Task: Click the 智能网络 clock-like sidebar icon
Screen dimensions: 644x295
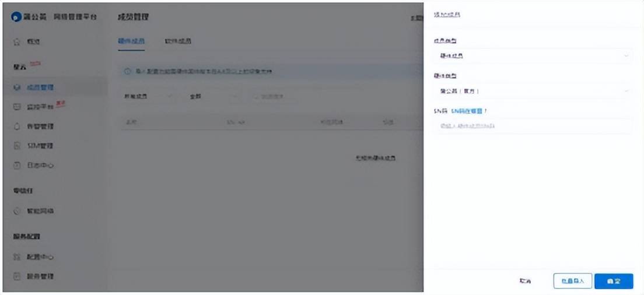Action: tap(16, 211)
